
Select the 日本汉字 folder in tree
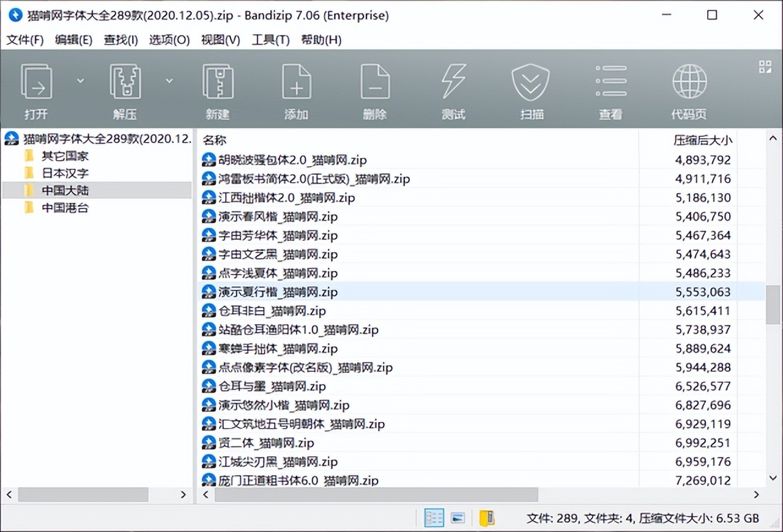(65, 173)
